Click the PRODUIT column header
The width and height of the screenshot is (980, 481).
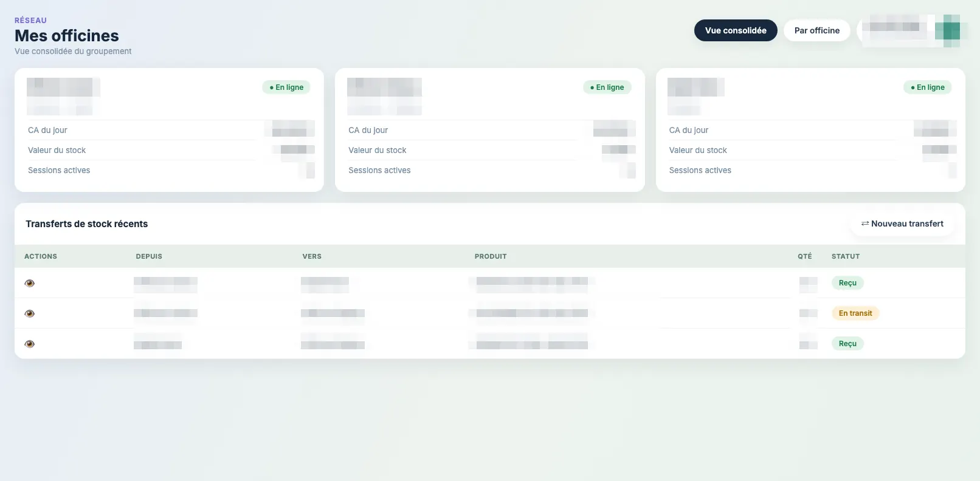click(x=491, y=256)
